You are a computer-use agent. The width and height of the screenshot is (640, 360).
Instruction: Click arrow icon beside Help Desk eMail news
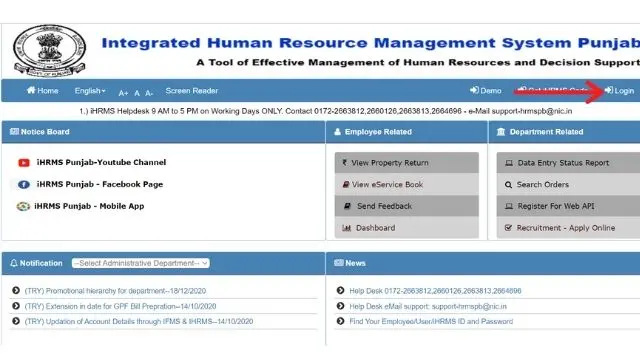pos(340,306)
